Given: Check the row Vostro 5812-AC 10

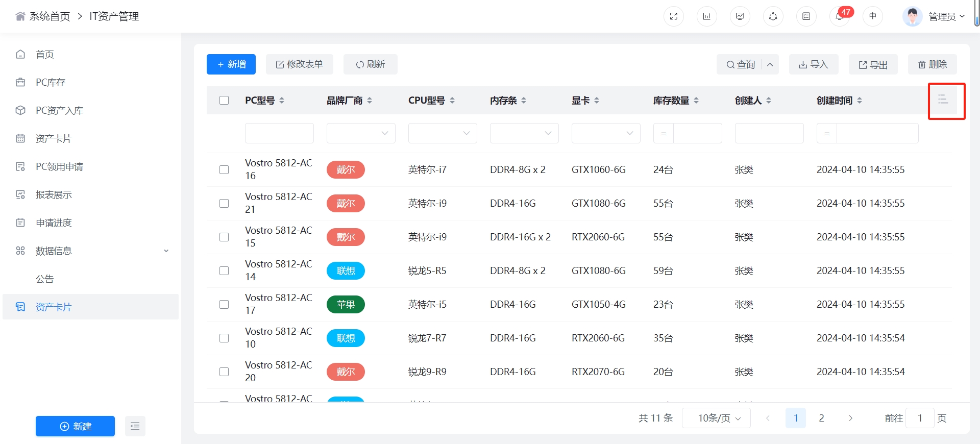Looking at the screenshot, I should point(224,338).
